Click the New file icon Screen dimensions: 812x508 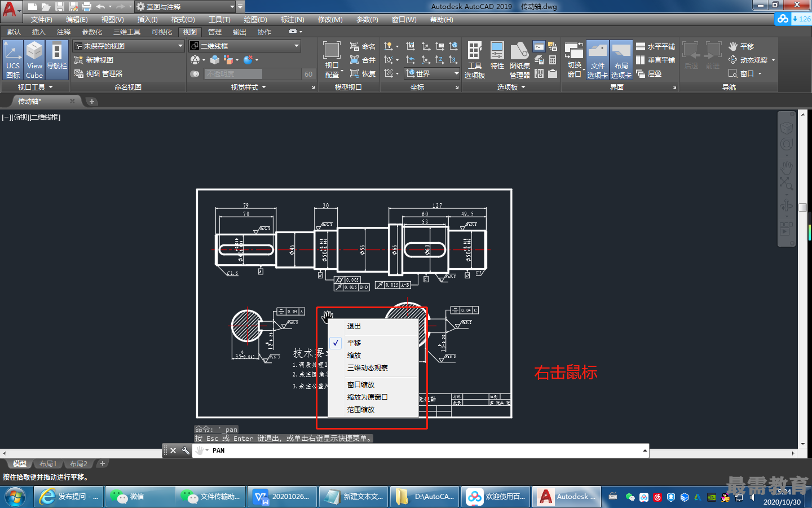tap(33, 7)
